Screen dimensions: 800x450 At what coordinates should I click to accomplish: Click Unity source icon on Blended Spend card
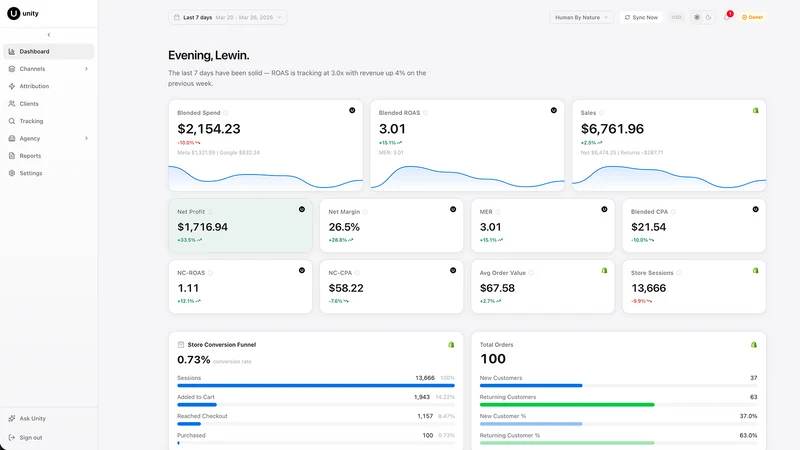pyautogui.click(x=352, y=110)
